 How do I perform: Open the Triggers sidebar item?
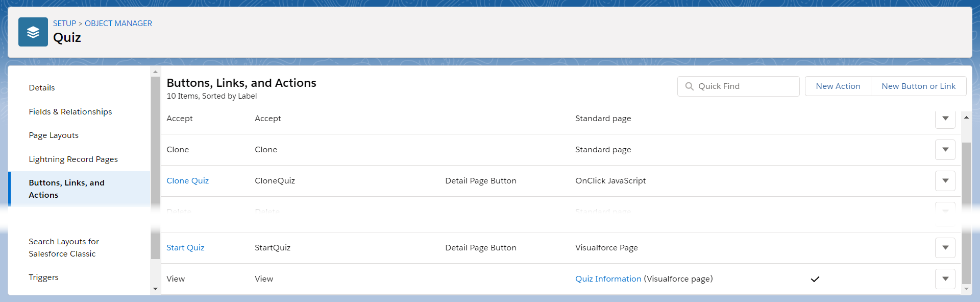tap(43, 277)
